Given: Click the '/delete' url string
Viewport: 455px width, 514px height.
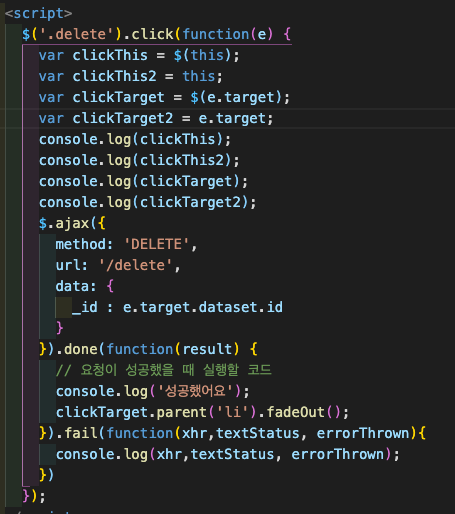Looking at the screenshot, I should click(x=135, y=265).
